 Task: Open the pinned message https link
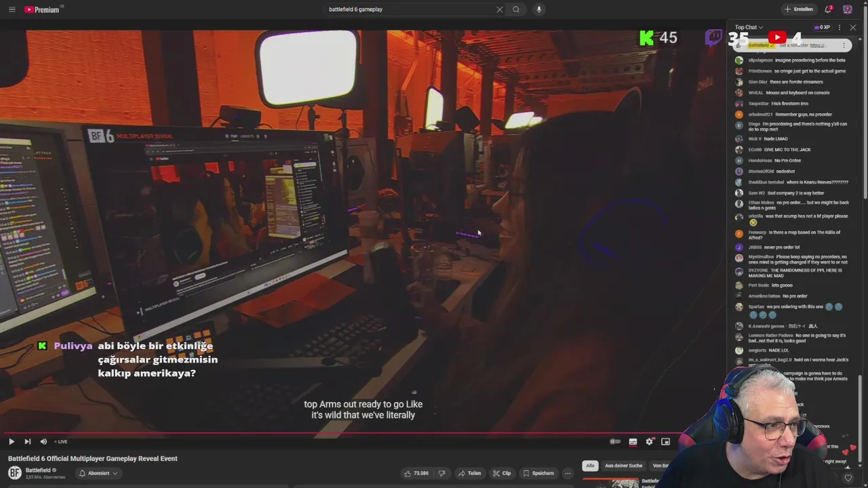[x=818, y=45]
